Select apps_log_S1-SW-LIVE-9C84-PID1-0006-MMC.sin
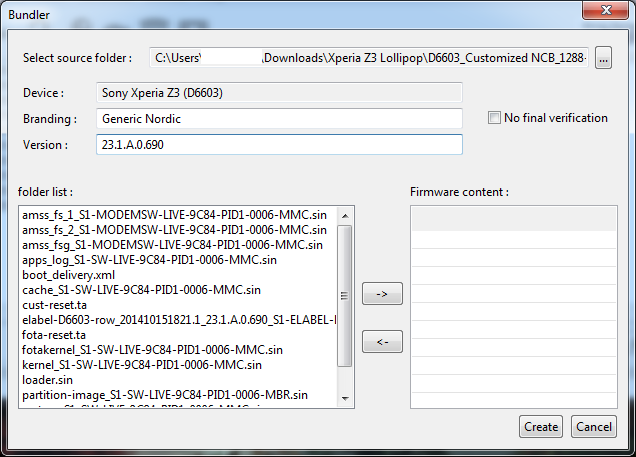Viewport: 636px width, 457px height. click(149, 260)
